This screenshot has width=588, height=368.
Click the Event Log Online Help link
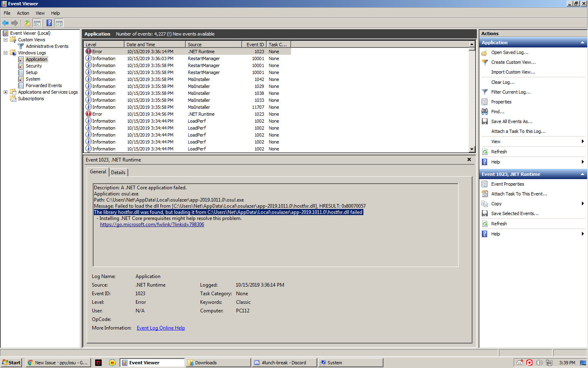[160, 328]
